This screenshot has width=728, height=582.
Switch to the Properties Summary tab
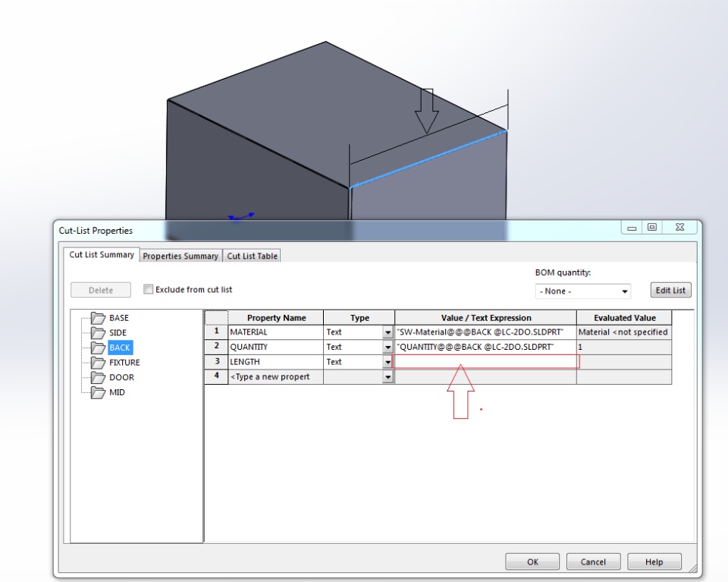180,256
